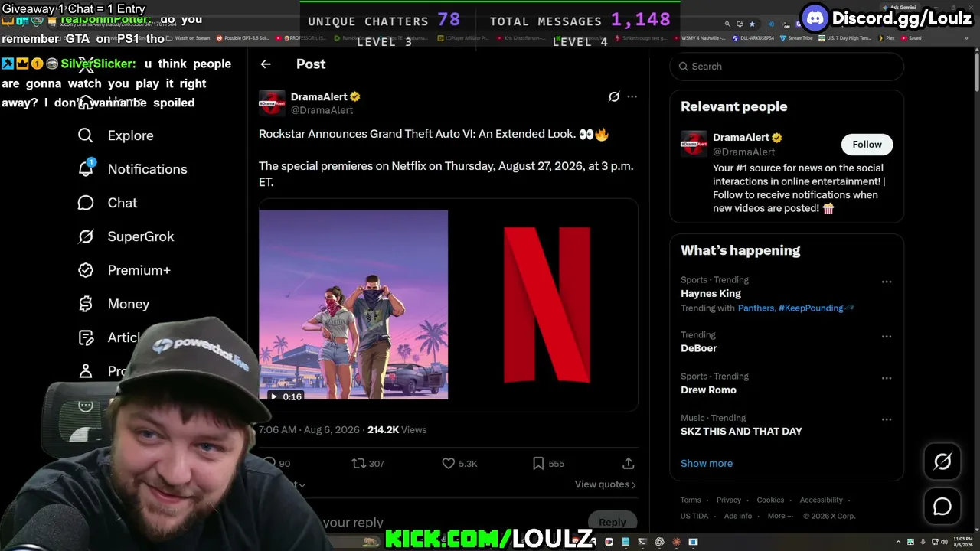
Task: Show hidden system tray icons
Action: click(899, 543)
